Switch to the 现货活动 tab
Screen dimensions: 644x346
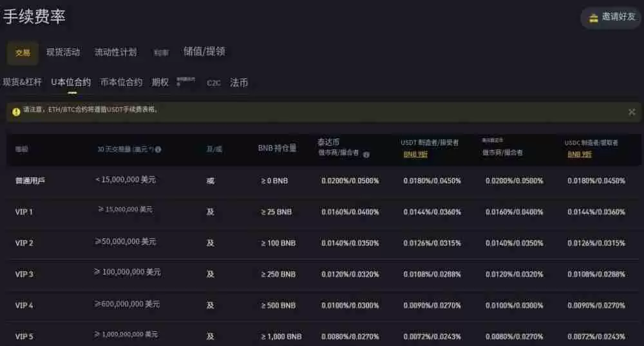point(63,52)
